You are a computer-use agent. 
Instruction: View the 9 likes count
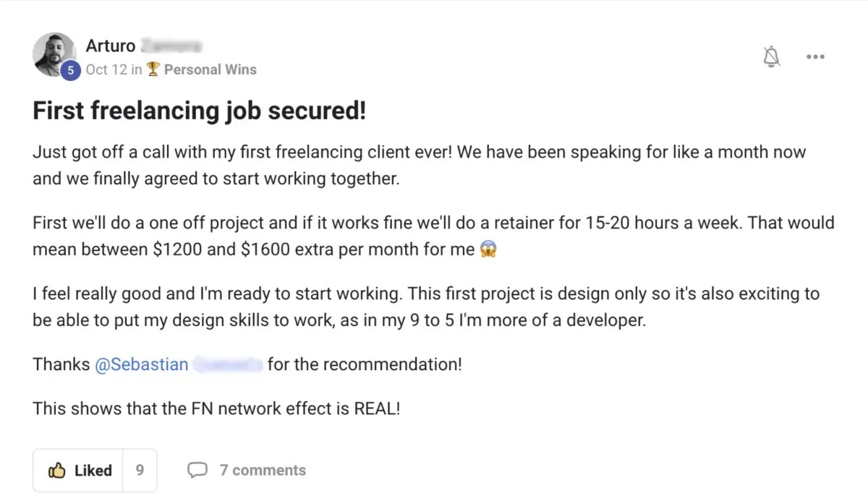(140, 470)
